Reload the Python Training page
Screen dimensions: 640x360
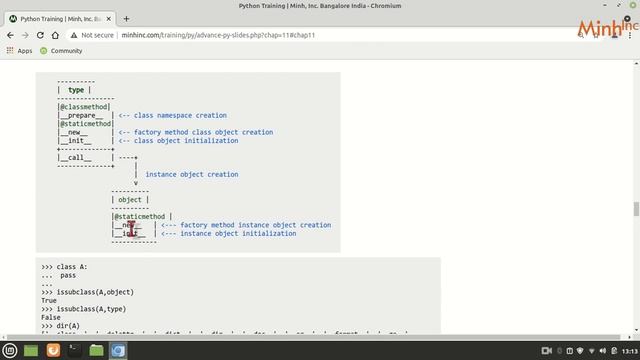[x=40, y=35]
